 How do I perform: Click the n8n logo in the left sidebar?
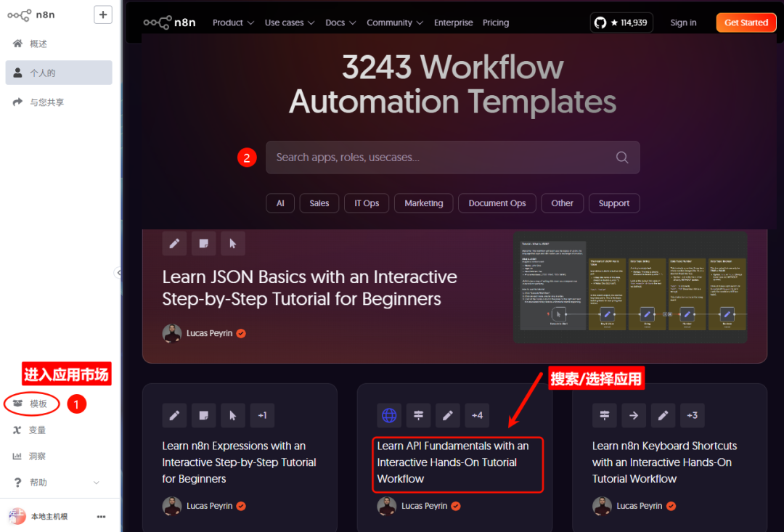coord(31,15)
